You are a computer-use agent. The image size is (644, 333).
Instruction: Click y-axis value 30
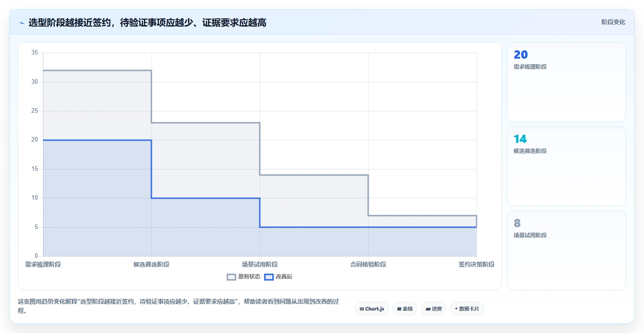35,82
